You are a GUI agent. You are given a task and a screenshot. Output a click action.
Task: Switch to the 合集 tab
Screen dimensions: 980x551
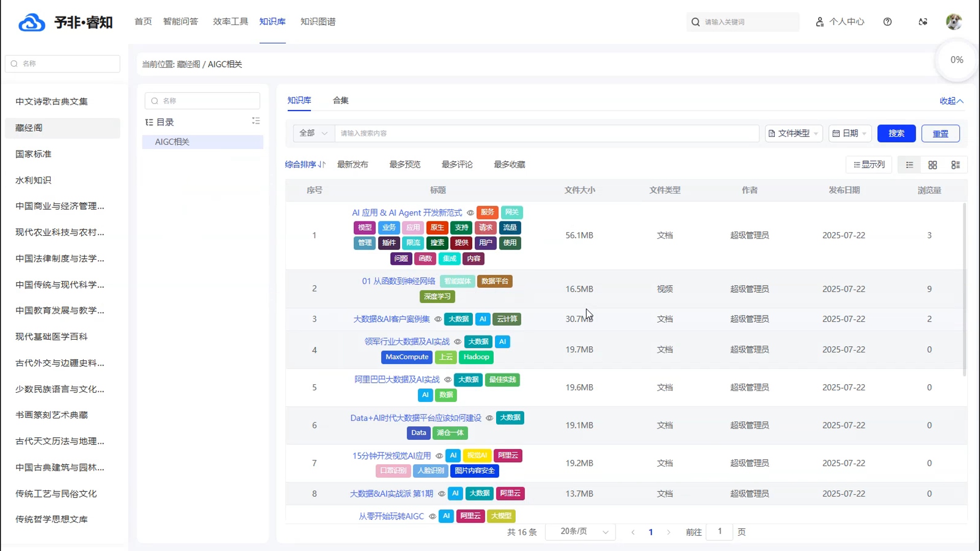340,101
